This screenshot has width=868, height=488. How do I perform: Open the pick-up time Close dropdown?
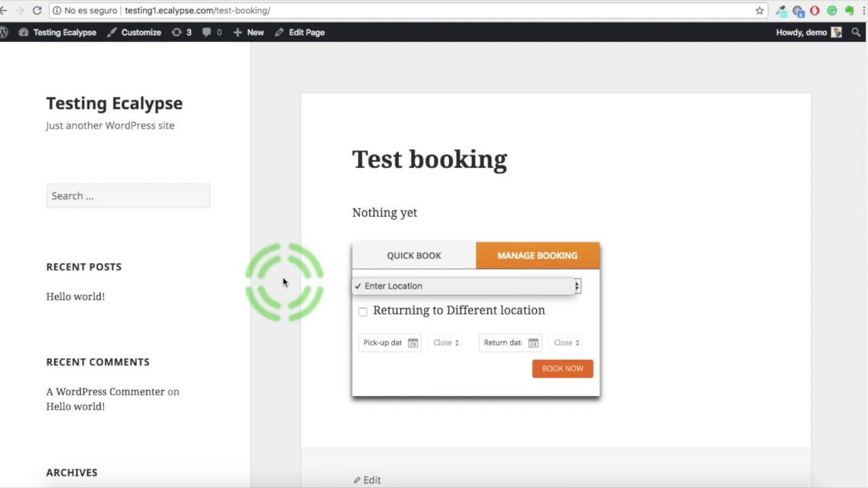coord(446,343)
